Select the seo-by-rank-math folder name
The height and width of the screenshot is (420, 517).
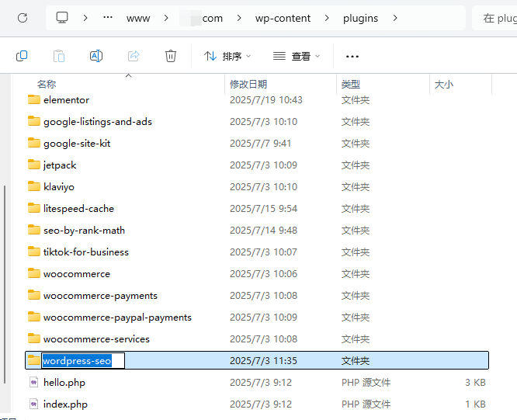point(84,230)
